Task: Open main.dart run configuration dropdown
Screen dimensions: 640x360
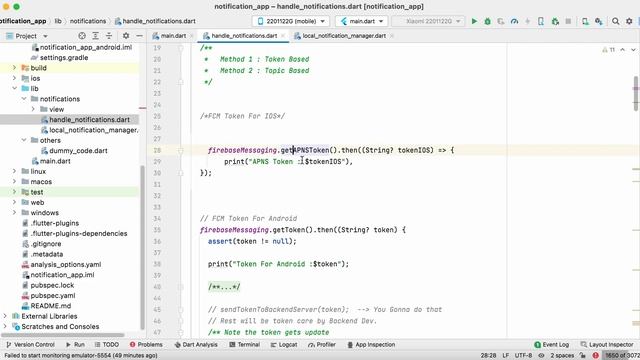Action: tap(362, 21)
